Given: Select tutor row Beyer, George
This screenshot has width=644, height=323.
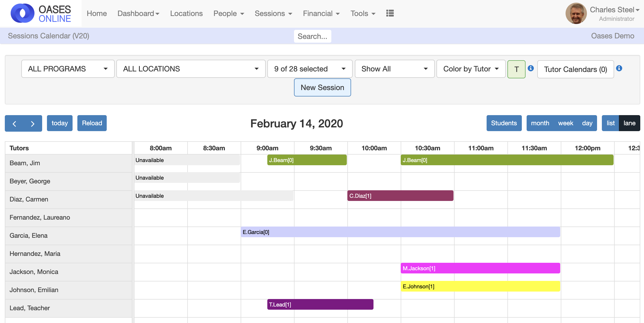Looking at the screenshot, I should coord(69,181).
